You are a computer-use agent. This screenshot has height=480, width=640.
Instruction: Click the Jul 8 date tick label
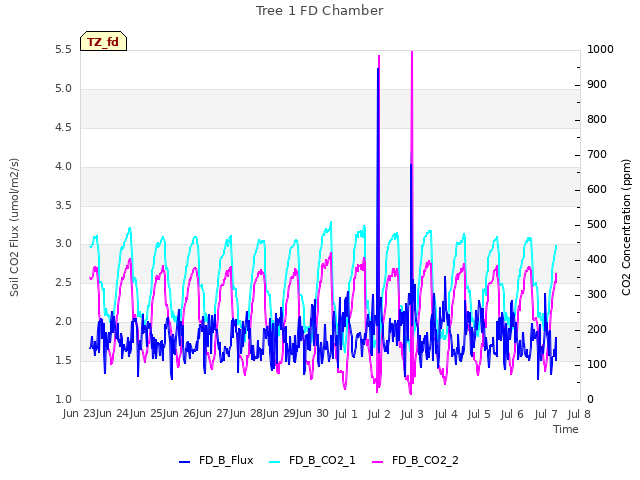click(x=579, y=414)
